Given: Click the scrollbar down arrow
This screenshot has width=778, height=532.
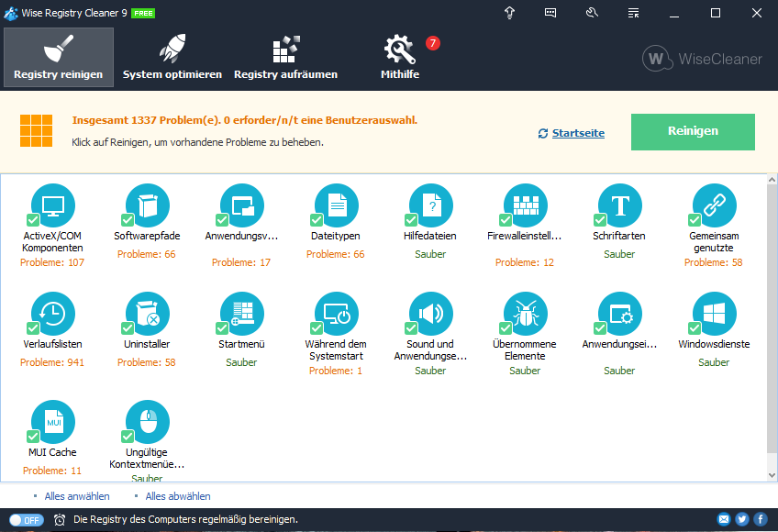Looking at the screenshot, I should click(x=772, y=475).
